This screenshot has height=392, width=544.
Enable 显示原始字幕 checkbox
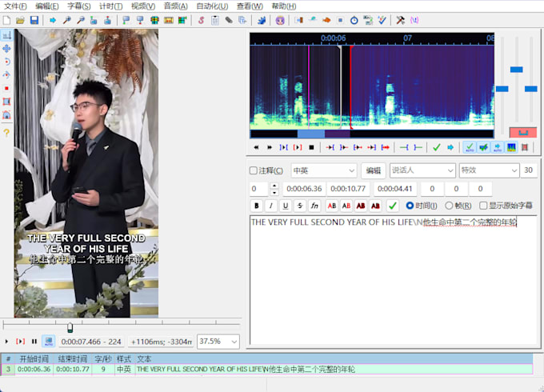483,206
